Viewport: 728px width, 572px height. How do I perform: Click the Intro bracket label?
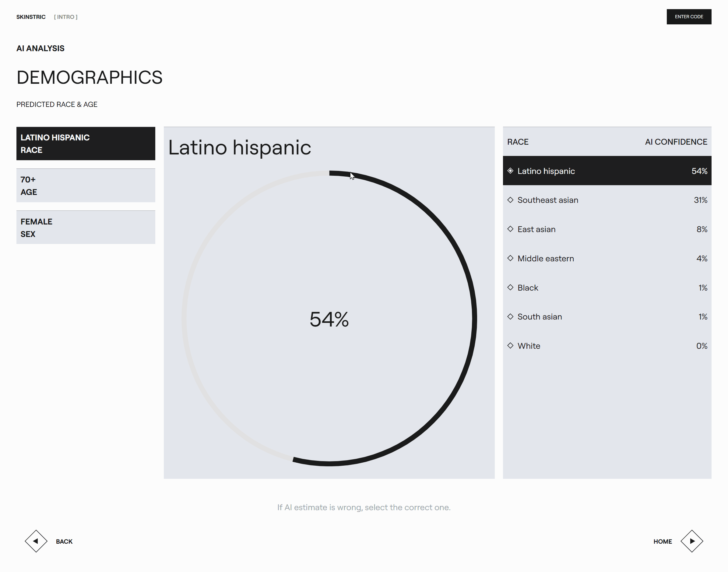click(x=66, y=17)
